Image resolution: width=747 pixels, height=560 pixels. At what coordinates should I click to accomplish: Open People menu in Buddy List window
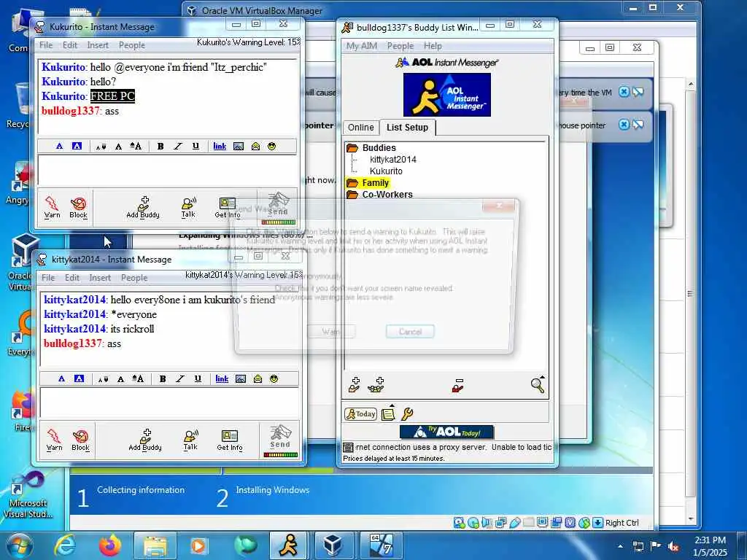coord(400,46)
